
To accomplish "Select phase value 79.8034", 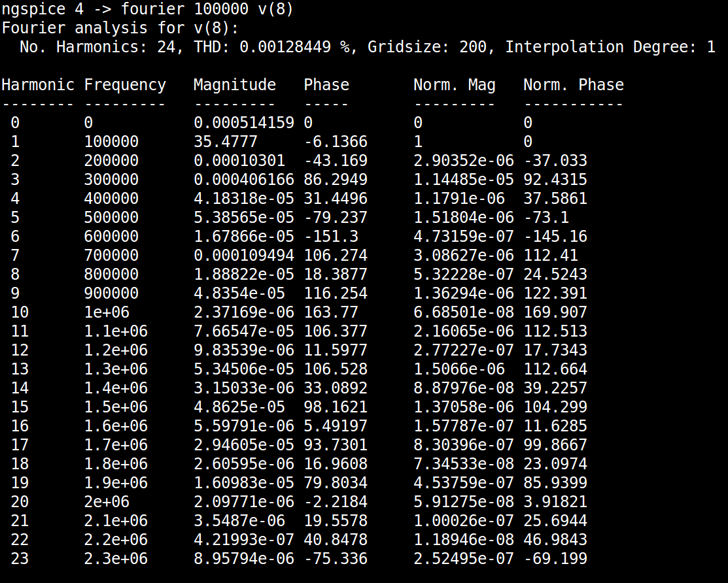I will [335, 483].
